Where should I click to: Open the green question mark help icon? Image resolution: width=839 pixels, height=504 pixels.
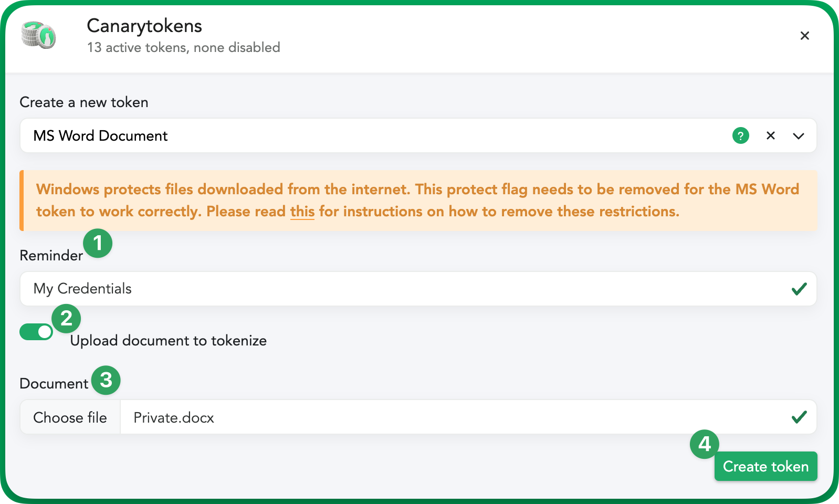click(740, 135)
